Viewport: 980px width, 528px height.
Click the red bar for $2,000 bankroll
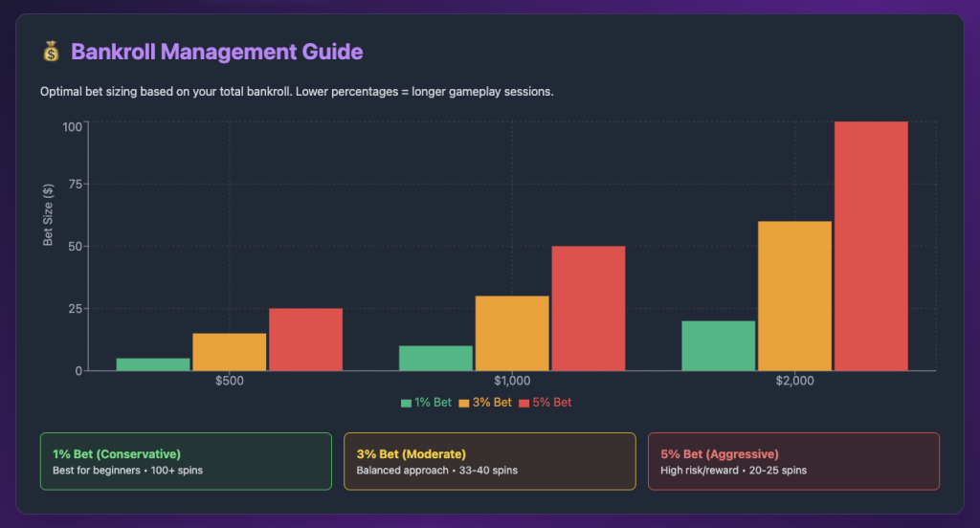[871, 246]
